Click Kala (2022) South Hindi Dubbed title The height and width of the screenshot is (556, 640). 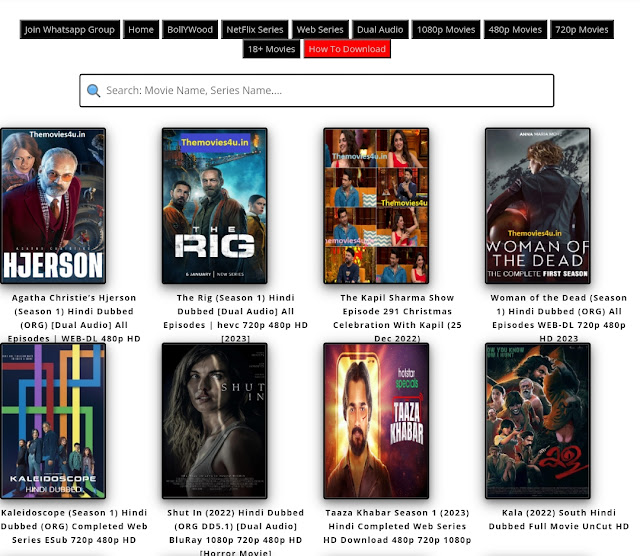[x=559, y=519]
